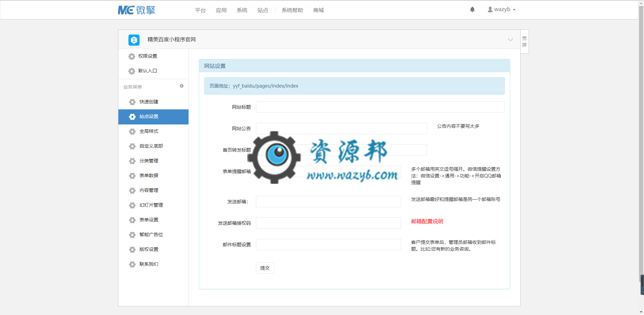Focus the 网站标题 input field
Viewport: 644px width, 315px height.
tap(380, 107)
